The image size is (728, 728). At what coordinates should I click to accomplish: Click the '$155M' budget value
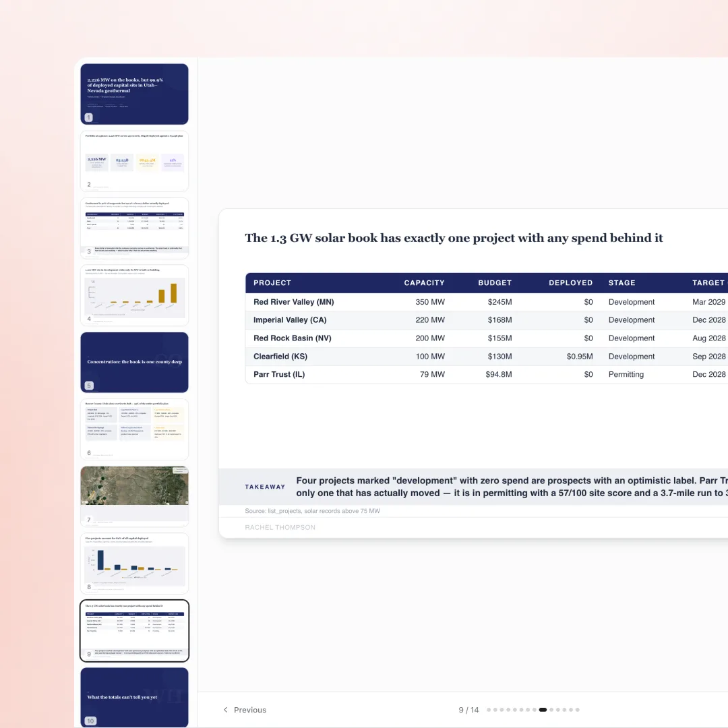(499, 338)
